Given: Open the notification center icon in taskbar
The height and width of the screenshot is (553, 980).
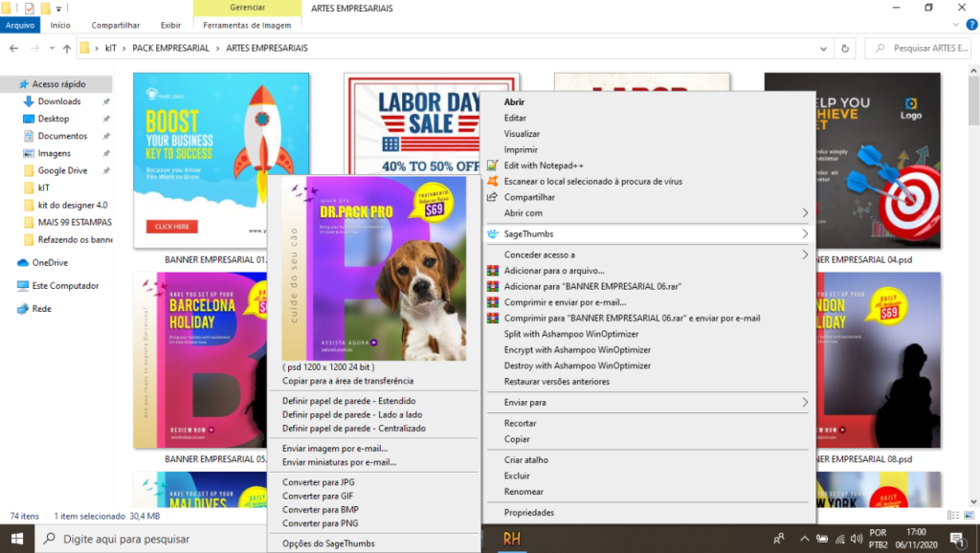Looking at the screenshot, I should coord(955,539).
